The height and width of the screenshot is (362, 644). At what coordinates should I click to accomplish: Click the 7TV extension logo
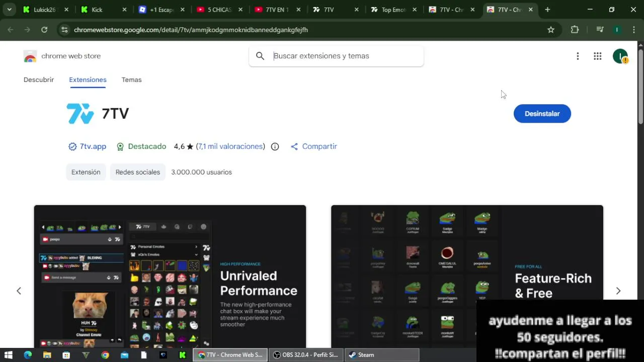click(80, 114)
